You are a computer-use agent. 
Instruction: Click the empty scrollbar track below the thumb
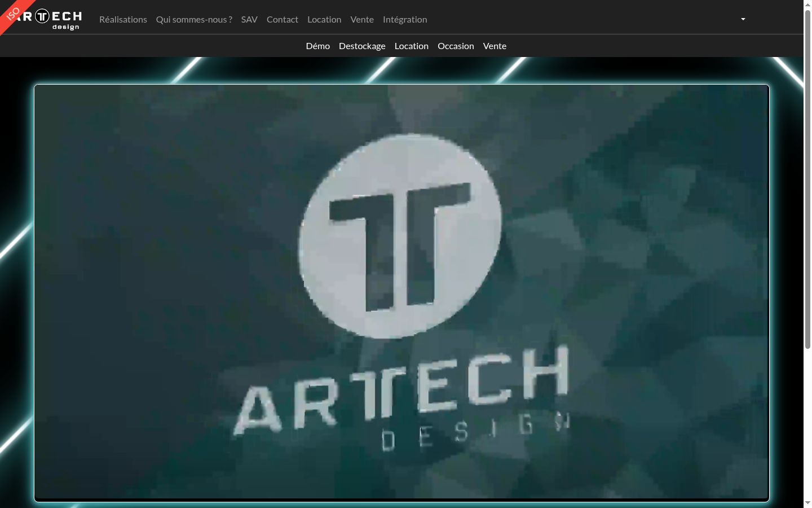click(x=807, y=423)
